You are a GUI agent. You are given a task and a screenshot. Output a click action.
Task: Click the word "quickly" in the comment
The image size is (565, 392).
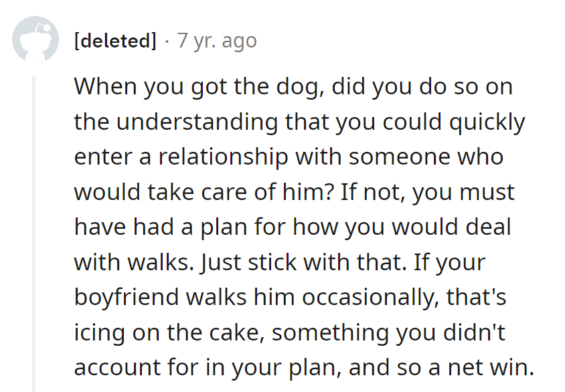[487, 122]
